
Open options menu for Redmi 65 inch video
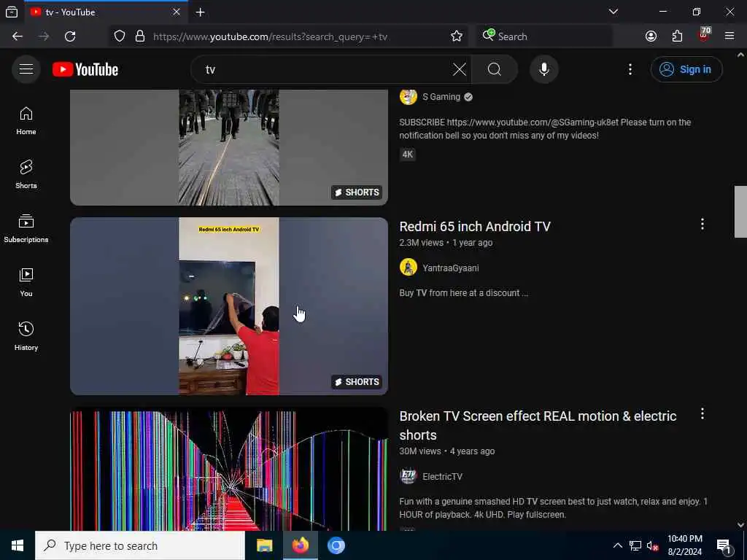[x=703, y=225]
